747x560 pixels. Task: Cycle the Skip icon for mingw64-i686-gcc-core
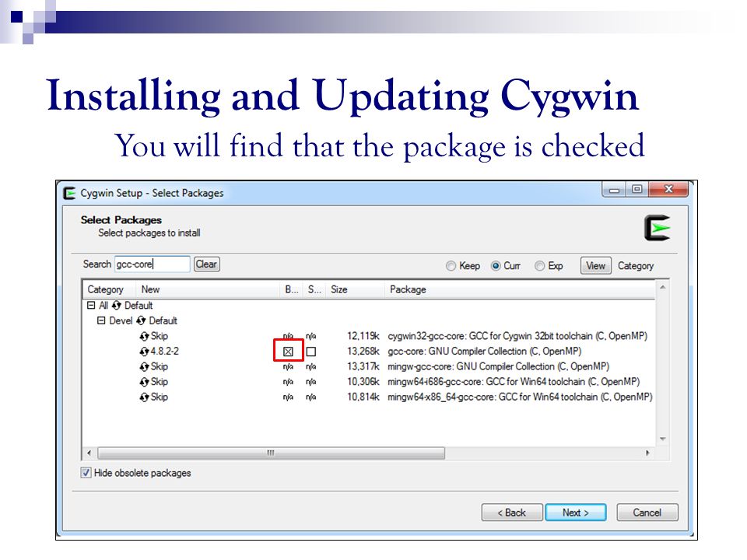(145, 382)
